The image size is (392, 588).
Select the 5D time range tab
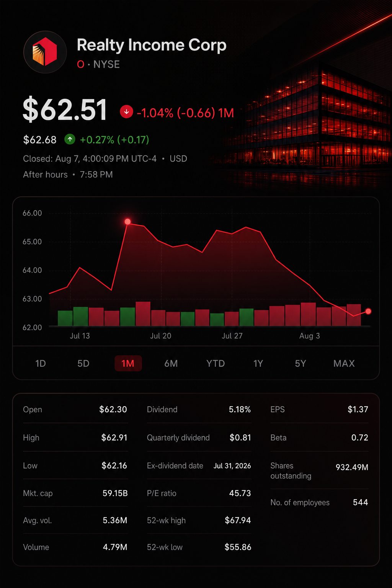coord(83,363)
